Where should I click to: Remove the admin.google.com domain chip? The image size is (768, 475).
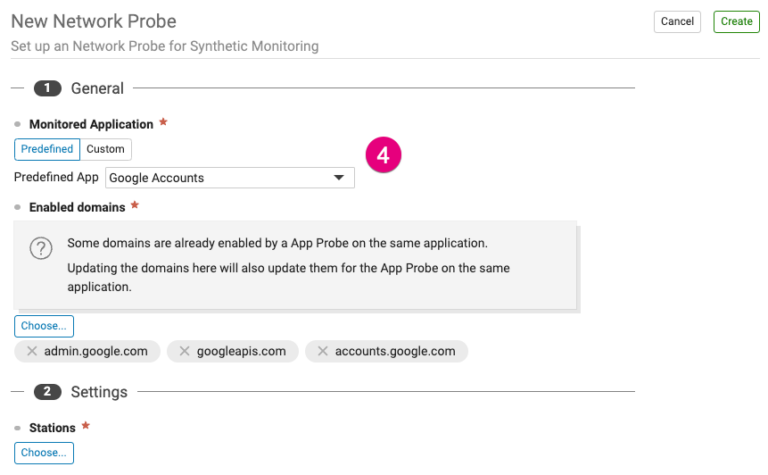(x=32, y=351)
